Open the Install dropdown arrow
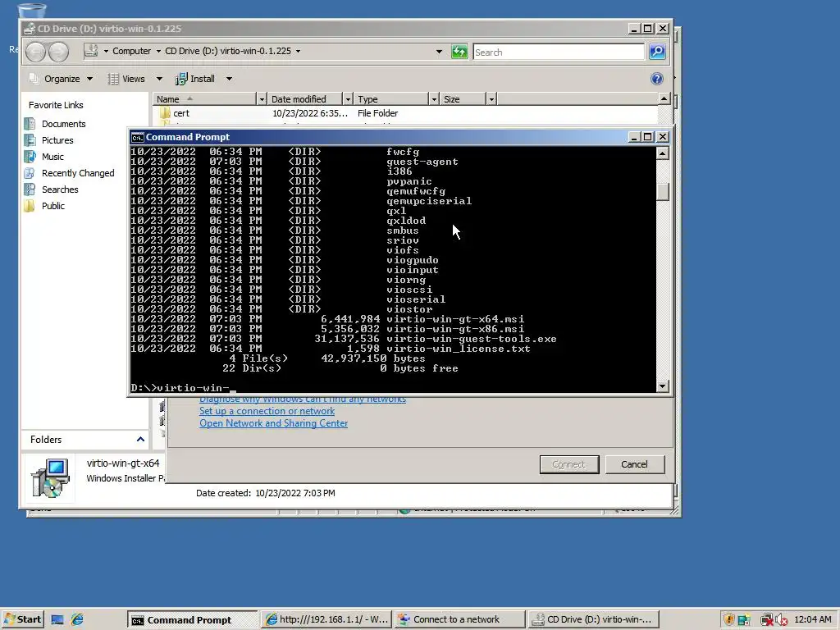Viewport: 840px width, 630px height. tap(230, 79)
